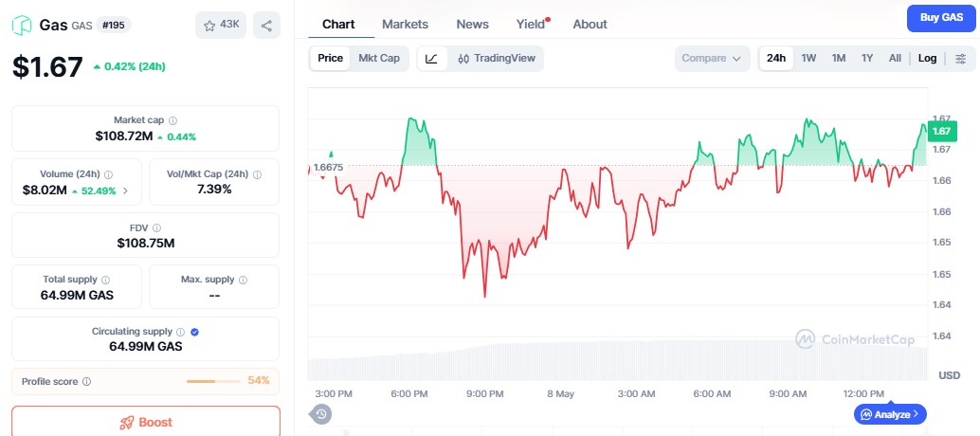Click the 7.39% Vol/Mkt Cap value

pyautogui.click(x=214, y=190)
